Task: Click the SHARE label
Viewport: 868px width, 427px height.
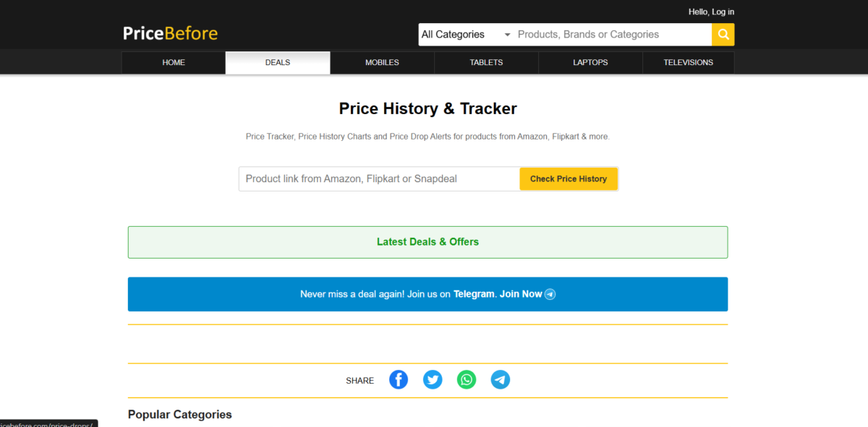Action: pos(360,381)
